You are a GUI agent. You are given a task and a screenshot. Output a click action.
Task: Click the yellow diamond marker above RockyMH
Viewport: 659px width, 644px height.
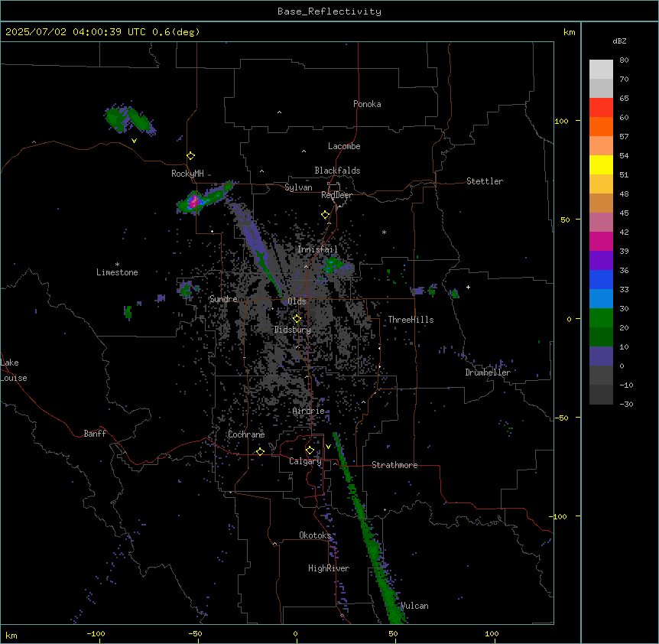coord(190,156)
